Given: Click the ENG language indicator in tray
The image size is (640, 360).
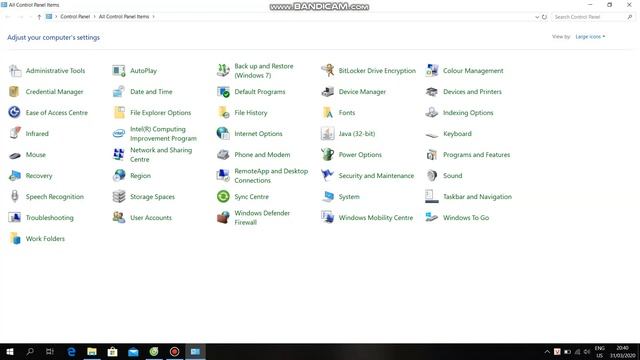Looking at the screenshot, I should click(x=599, y=348).
